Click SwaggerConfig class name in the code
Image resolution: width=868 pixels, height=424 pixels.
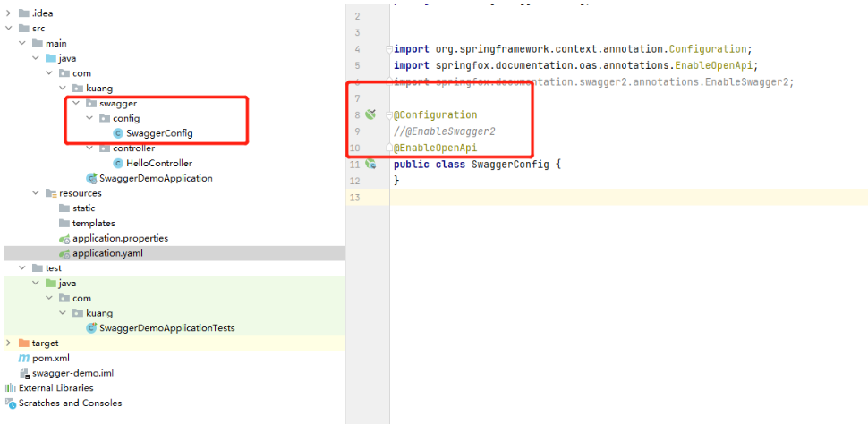[x=510, y=165]
